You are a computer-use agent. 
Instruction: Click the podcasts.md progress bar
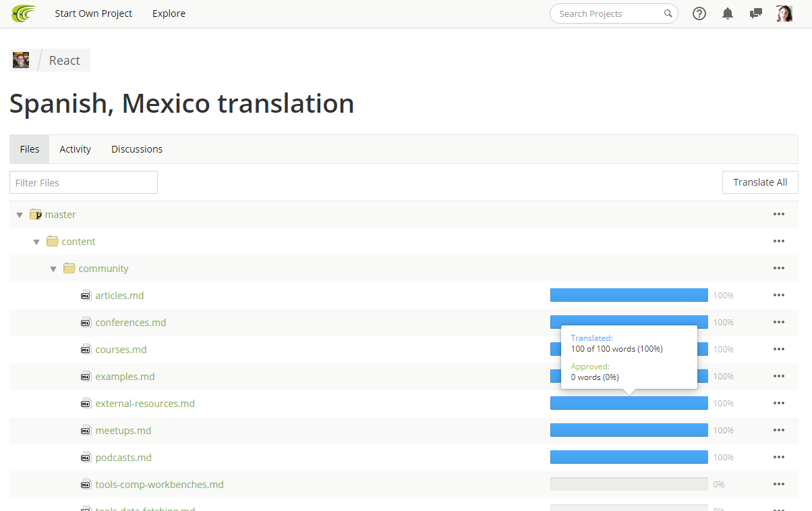tap(629, 457)
